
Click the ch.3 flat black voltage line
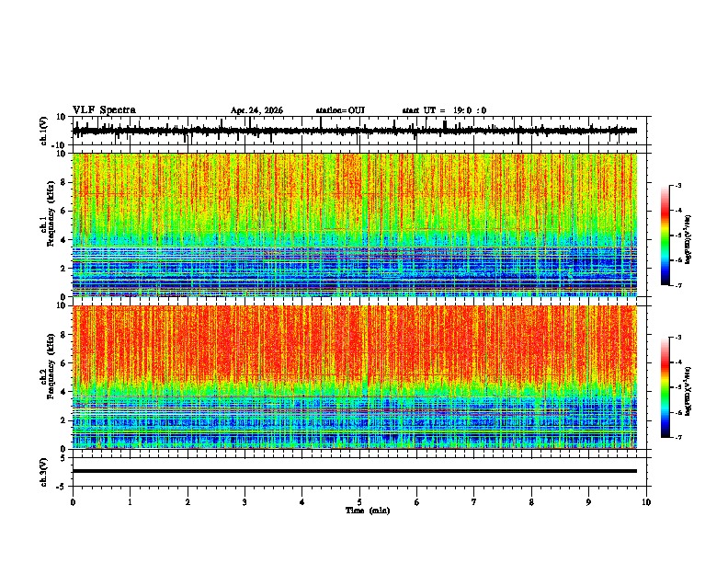coord(355,471)
